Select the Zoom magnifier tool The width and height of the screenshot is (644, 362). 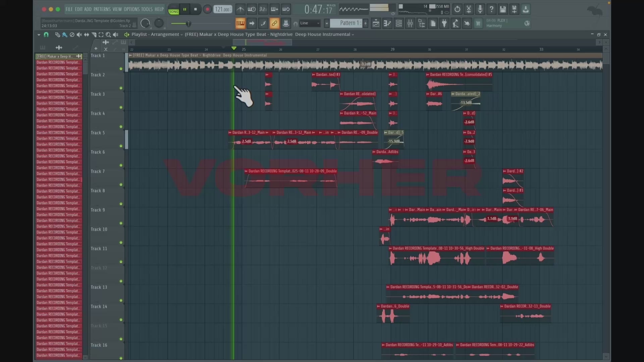click(108, 35)
